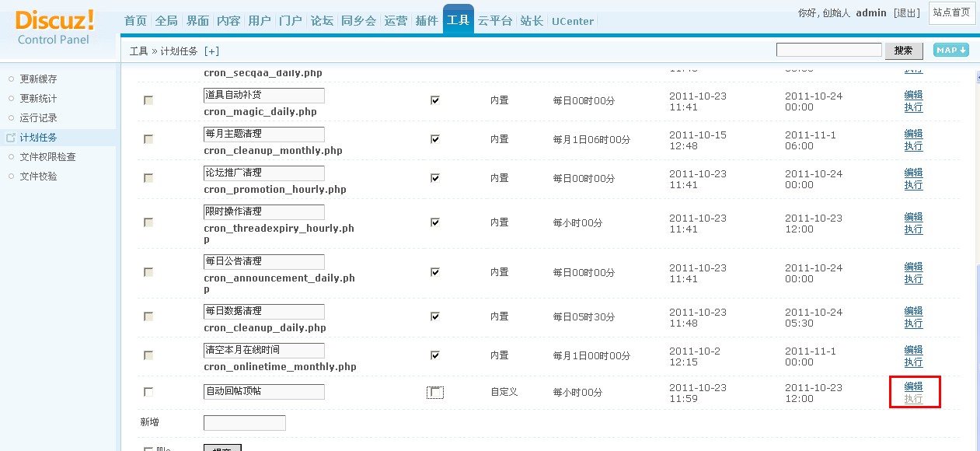Click the cron_cleanup_daily.php filename text
This screenshot has width=980, height=451.
pos(265,328)
